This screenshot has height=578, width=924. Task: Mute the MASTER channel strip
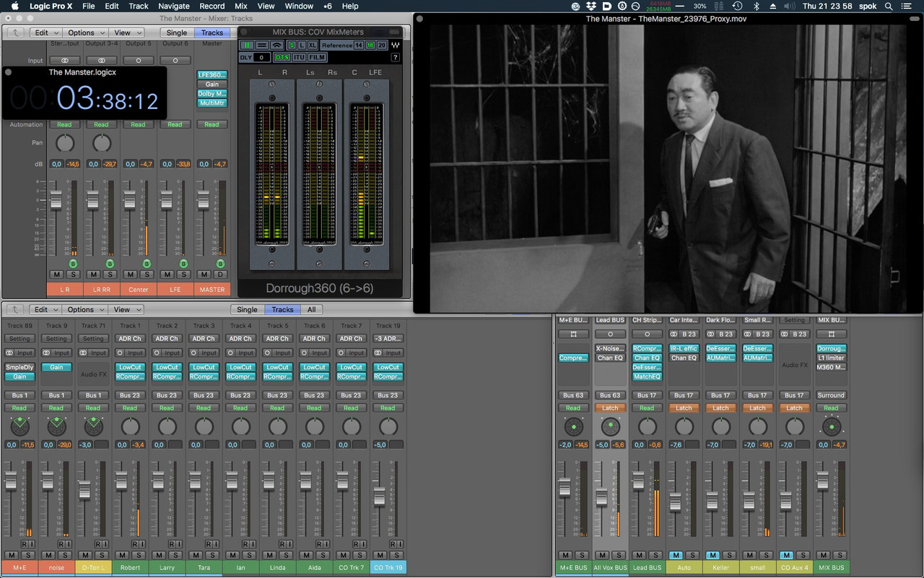pyautogui.click(x=204, y=275)
